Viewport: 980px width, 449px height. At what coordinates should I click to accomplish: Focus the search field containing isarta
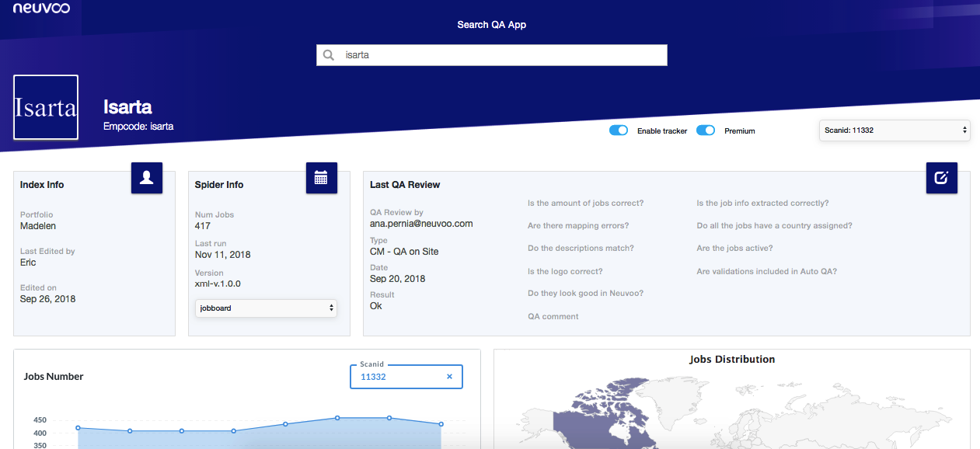click(x=492, y=55)
